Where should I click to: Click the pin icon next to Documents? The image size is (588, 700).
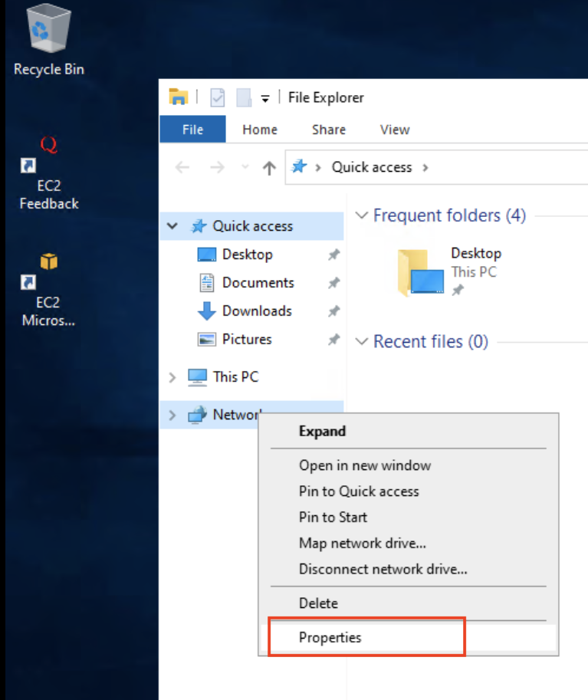(334, 283)
